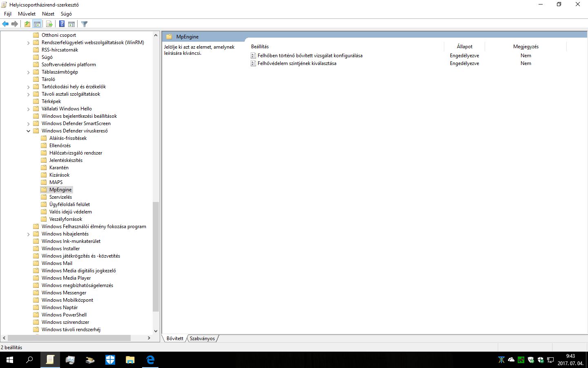Viewport: 588px width, 368px height.
Task: Click Group Policy Editor scroll icon on taskbar
Action: point(50,360)
